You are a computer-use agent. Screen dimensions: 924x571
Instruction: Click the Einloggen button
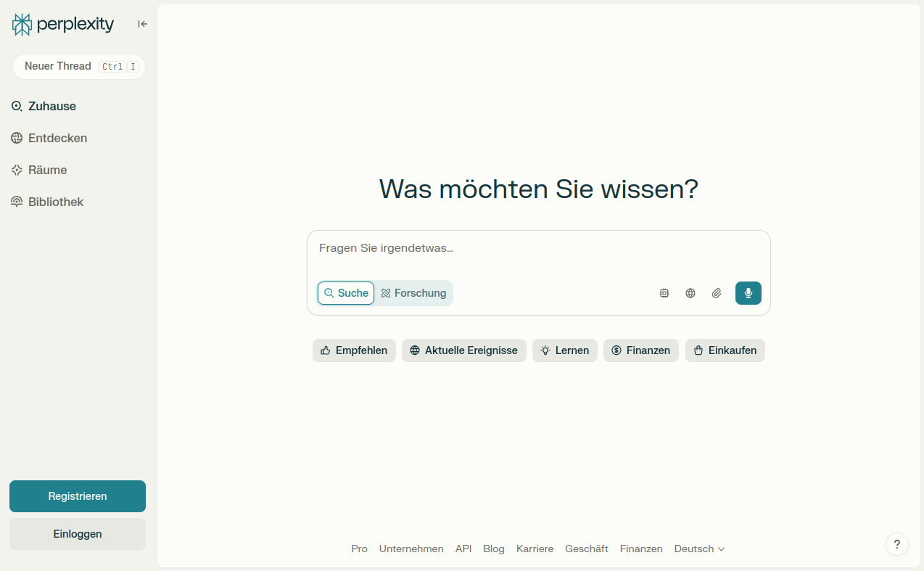[78, 534]
